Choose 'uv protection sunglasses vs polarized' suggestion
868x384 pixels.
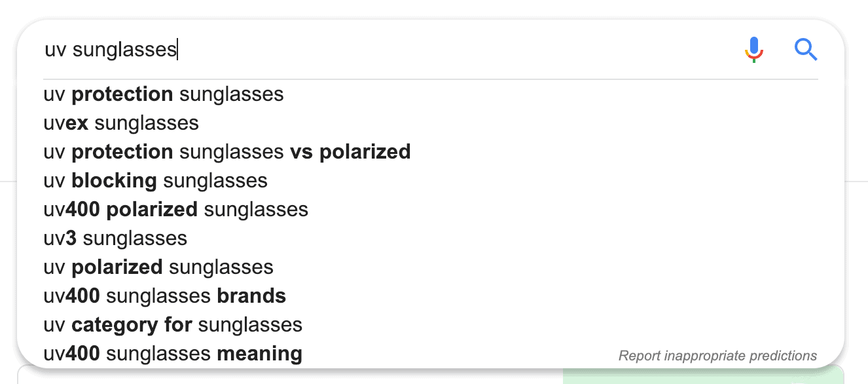[x=226, y=151]
